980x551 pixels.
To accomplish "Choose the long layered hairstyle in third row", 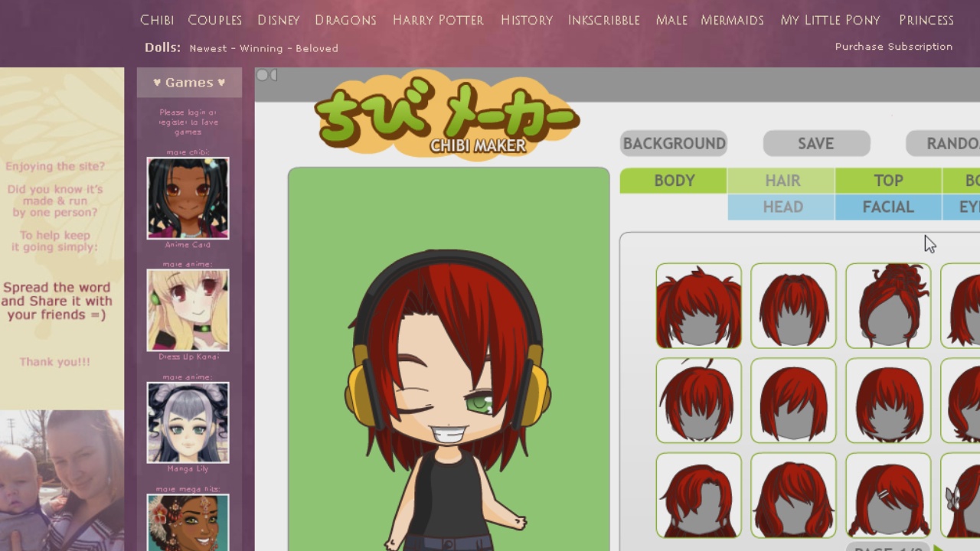I will click(x=793, y=495).
